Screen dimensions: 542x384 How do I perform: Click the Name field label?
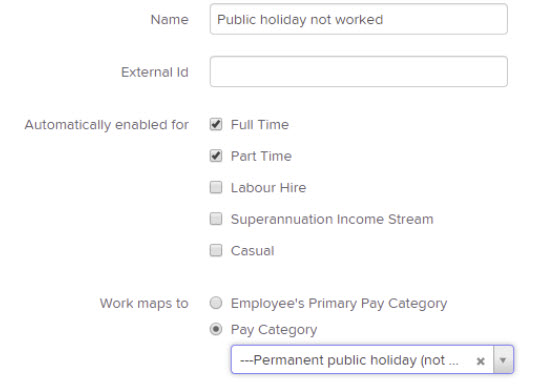[169, 19]
